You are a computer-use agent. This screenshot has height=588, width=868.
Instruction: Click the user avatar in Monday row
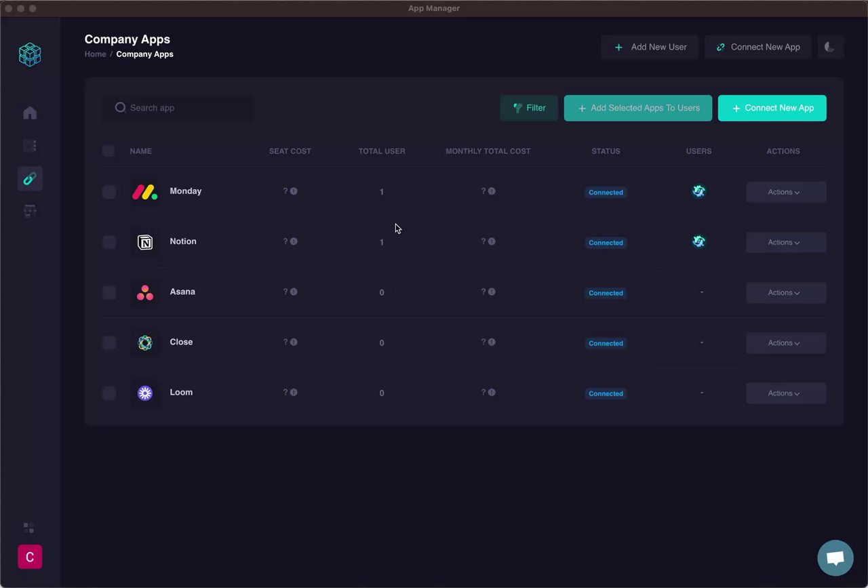pos(698,191)
